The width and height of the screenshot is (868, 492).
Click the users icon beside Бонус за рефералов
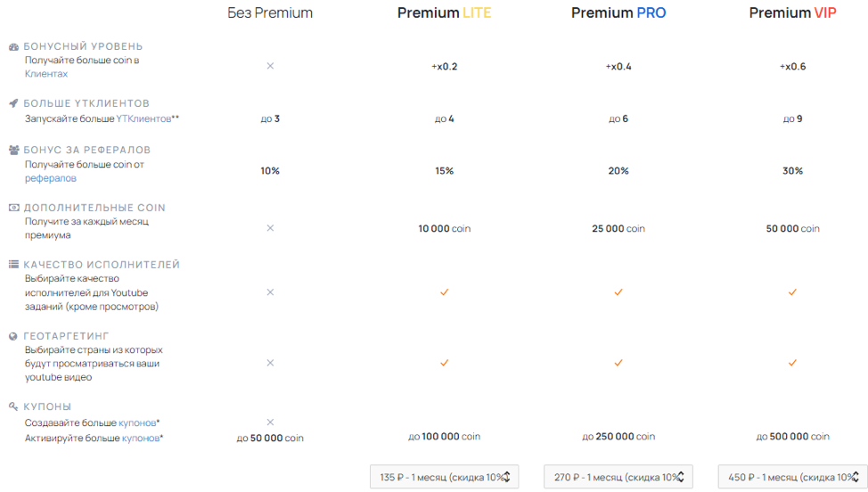[14, 150]
